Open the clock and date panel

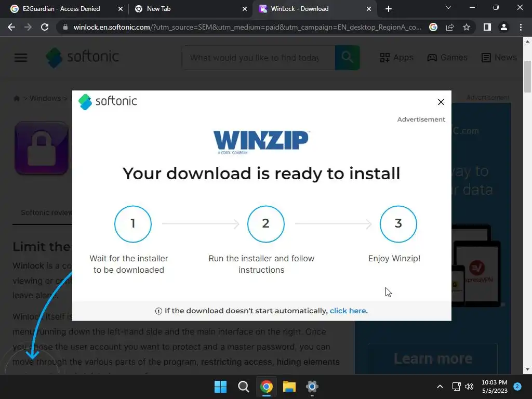tap(495, 387)
